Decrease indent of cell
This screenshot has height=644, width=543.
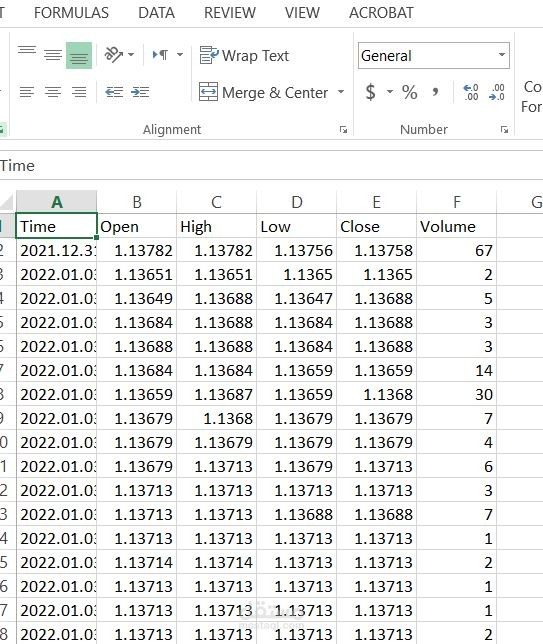[114, 92]
